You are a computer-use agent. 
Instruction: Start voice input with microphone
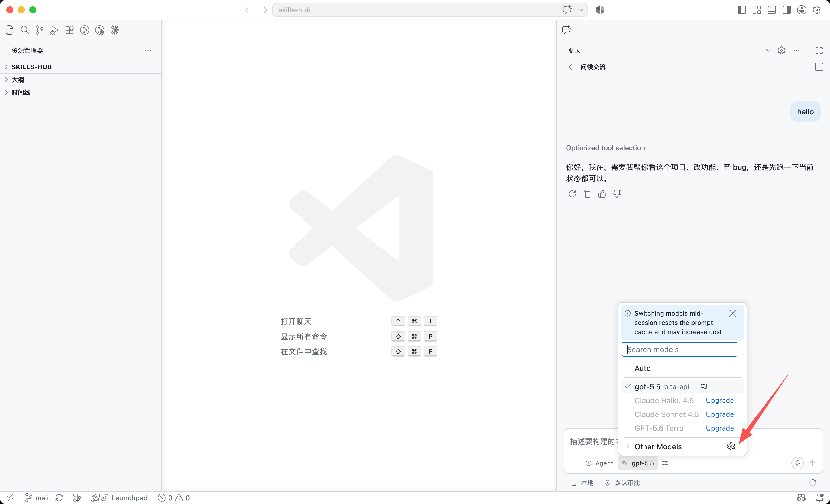[x=797, y=463]
